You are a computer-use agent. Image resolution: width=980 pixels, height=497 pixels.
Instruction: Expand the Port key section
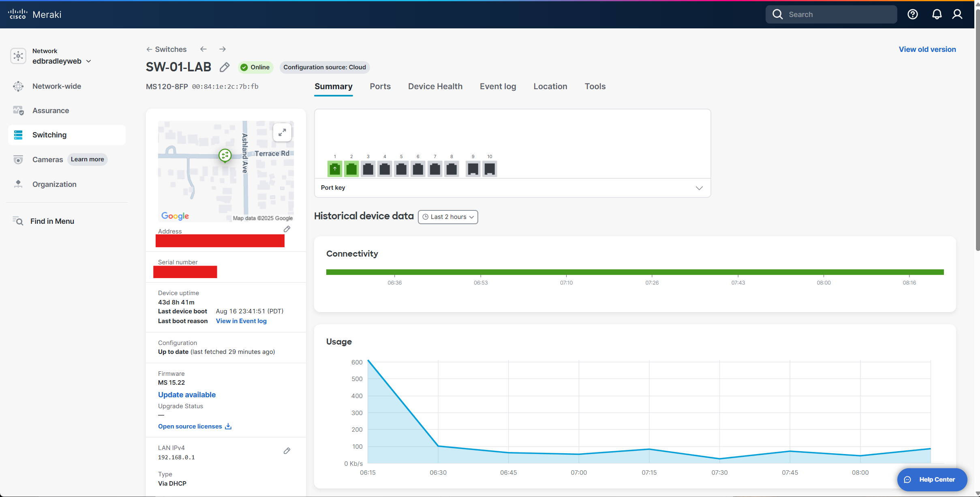tap(699, 188)
